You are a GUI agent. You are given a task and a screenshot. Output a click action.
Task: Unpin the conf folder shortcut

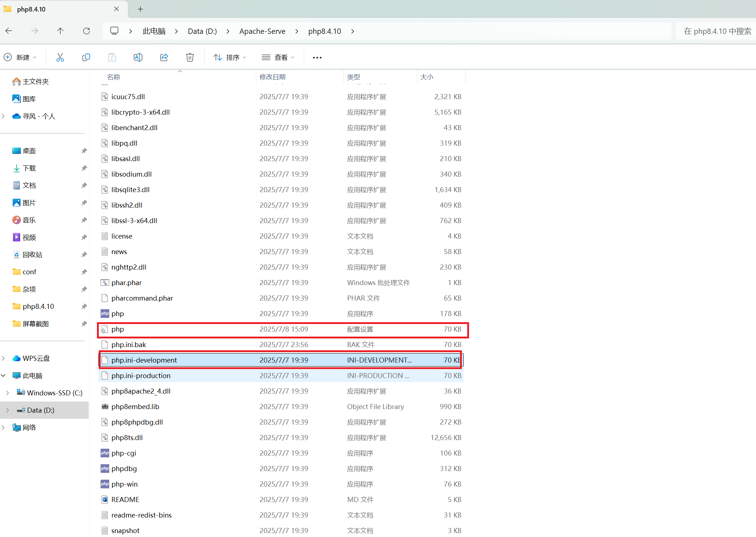pyautogui.click(x=84, y=271)
